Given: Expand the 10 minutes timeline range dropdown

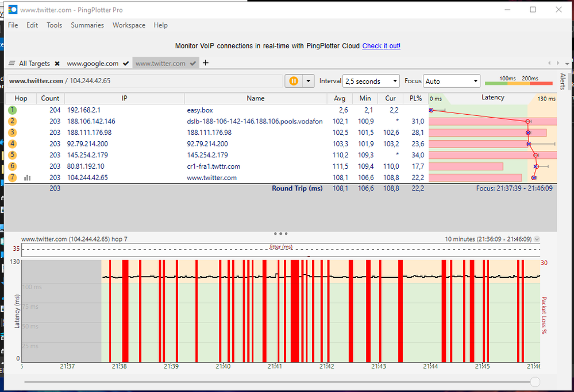Looking at the screenshot, I should pyautogui.click(x=537, y=239).
